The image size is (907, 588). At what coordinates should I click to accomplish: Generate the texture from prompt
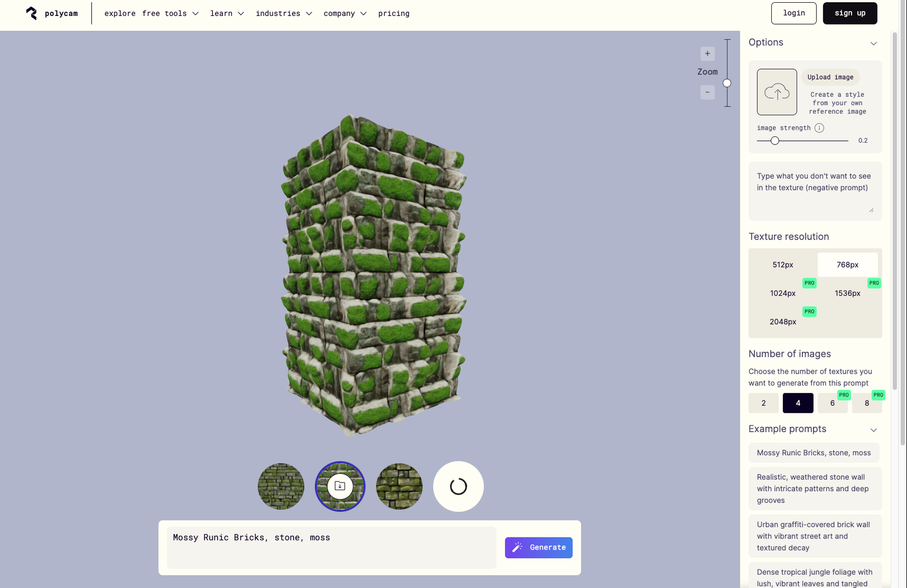click(539, 547)
